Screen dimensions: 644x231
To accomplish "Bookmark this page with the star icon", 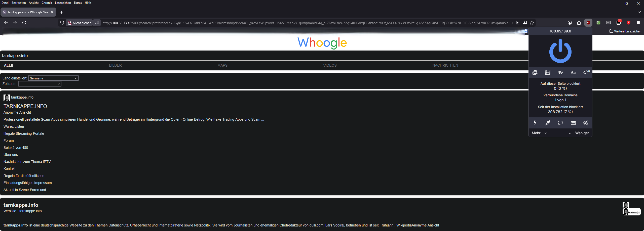I will [532, 23].
